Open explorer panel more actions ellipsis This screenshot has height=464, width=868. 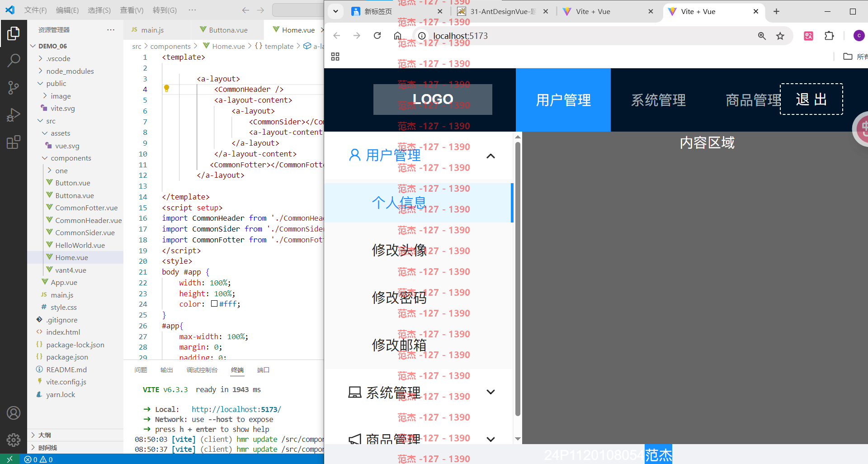[111, 30]
